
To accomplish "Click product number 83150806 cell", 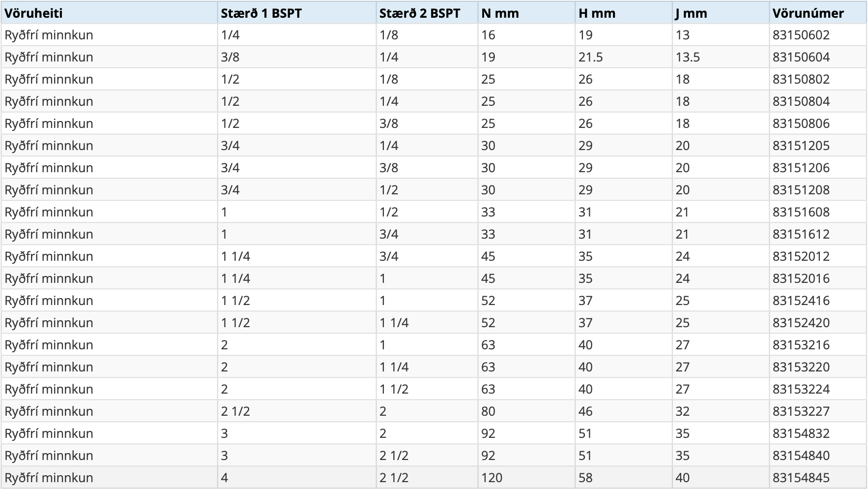I will 801,123.
